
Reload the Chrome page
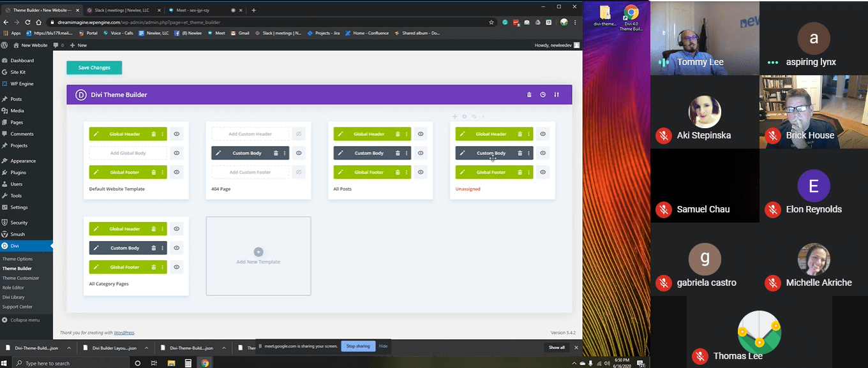click(x=27, y=22)
